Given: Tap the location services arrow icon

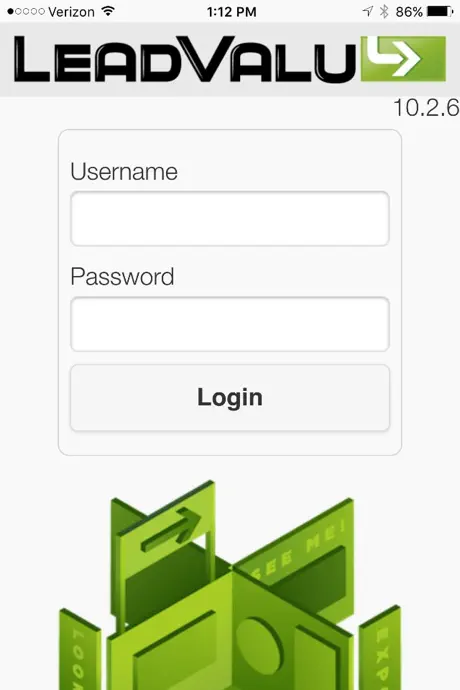Looking at the screenshot, I should pos(368,11).
